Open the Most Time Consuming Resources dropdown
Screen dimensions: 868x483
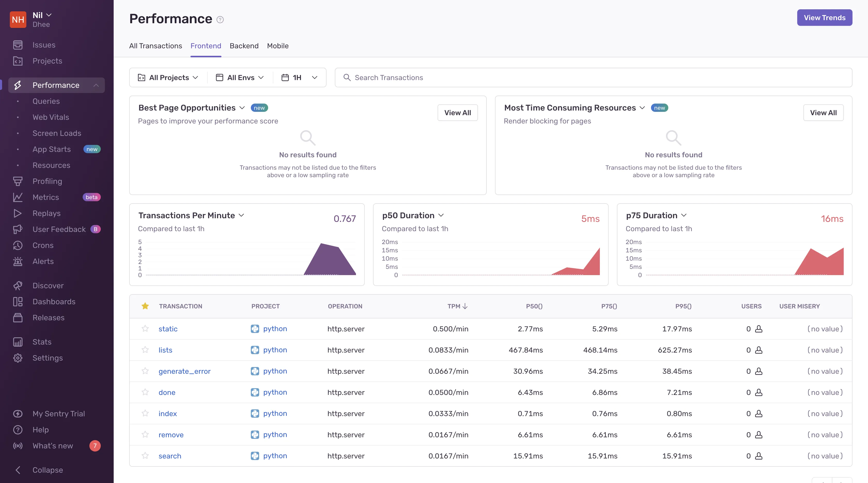pyautogui.click(x=642, y=108)
